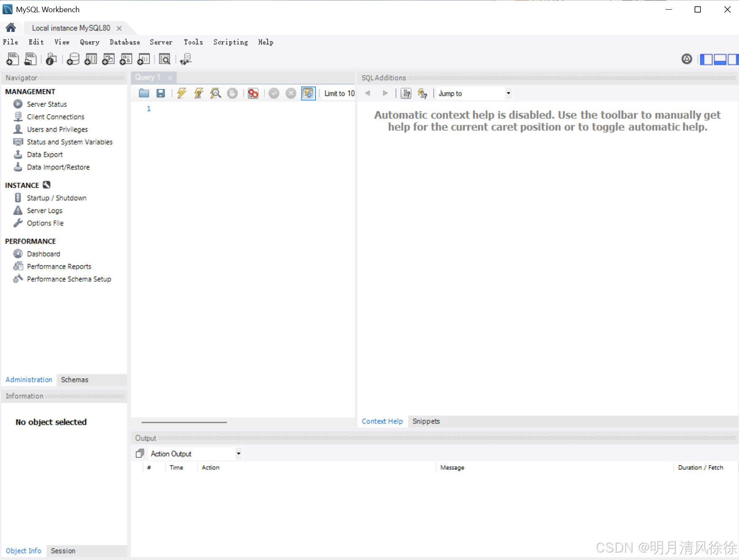Go back in help history arrow
The width and height of the screenshot is (739, 560).
pos(368,93)
